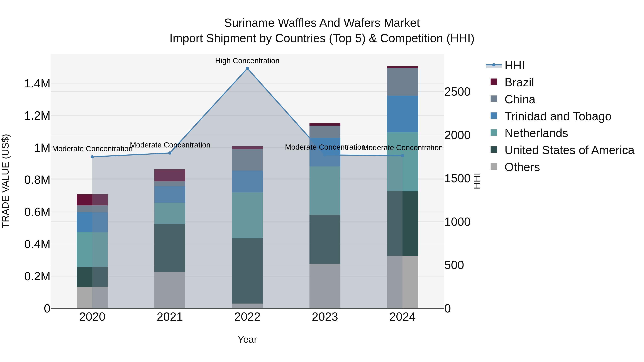Click the Import Shipment by Countries subtitle

(322, 38)
